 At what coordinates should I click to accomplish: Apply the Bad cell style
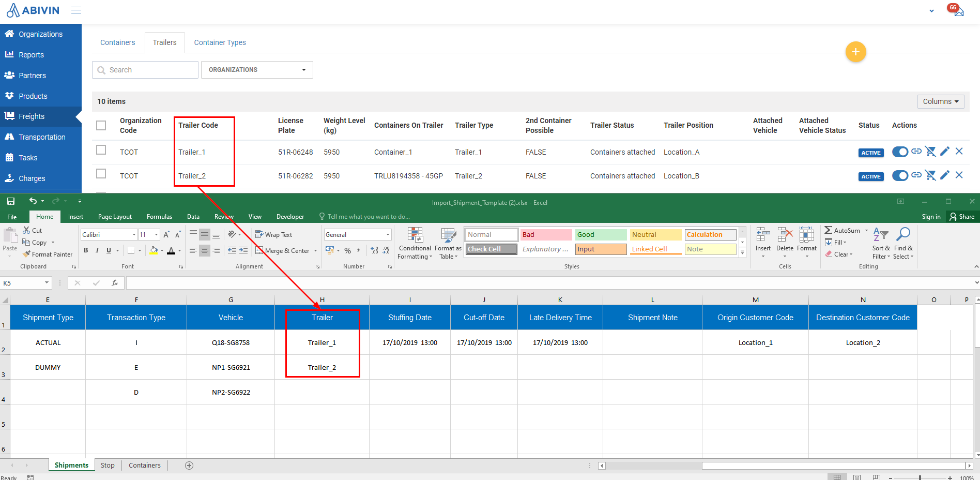click(546, 235)
